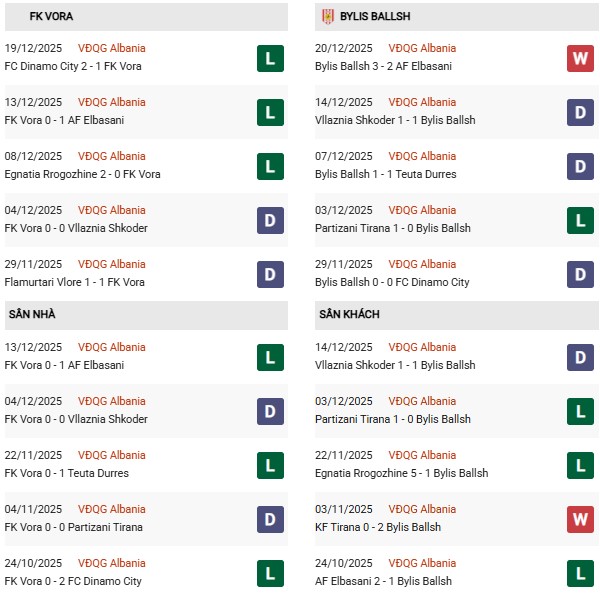Click the D badge for Bylis Ballsh 0 - 0 FC Dinamo City
Viewport: 600px width, 593px height.
coord(580,274)
